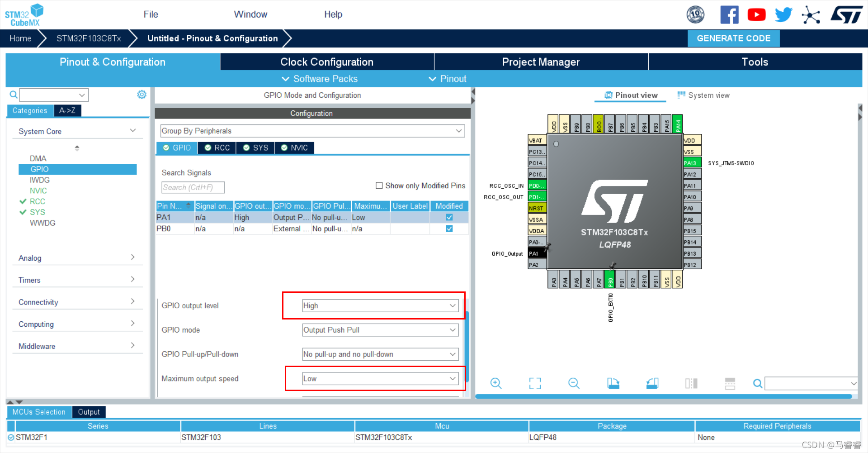Collapse the System Core category

77,131
